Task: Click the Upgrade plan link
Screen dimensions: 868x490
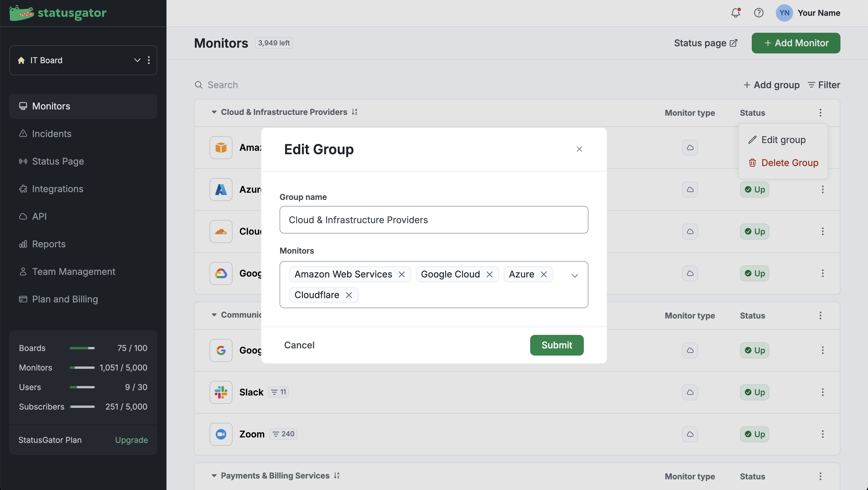Action: (131, 440)
